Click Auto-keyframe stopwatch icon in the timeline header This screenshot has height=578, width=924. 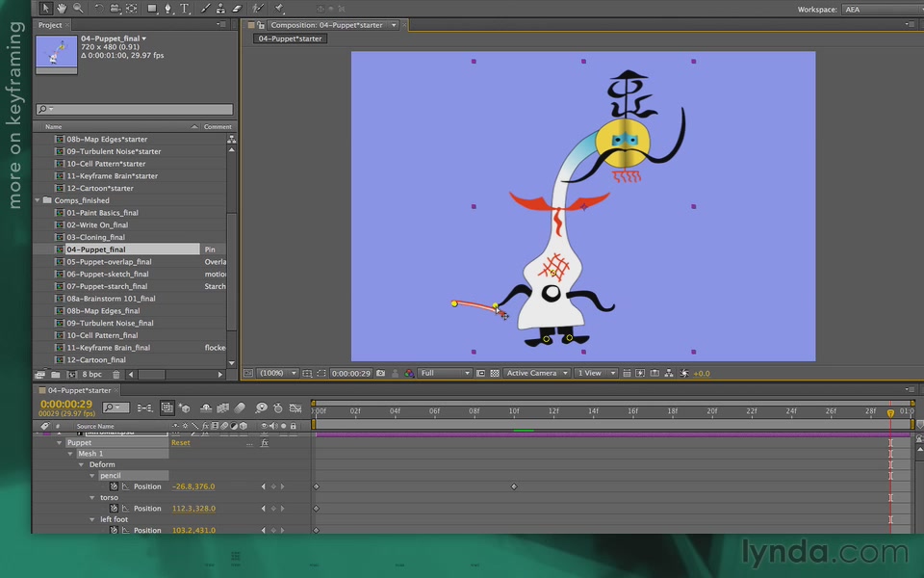coord(278,407)
